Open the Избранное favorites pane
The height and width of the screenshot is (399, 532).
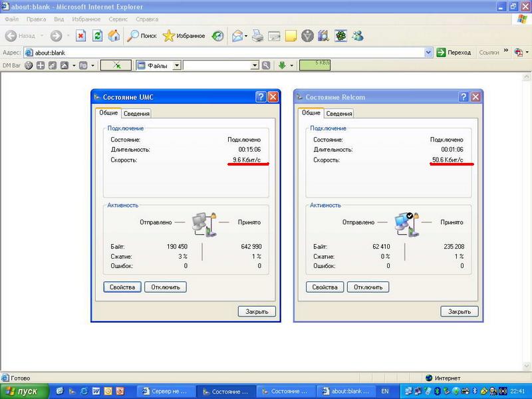pyautogui.click(x=184, y=36)
